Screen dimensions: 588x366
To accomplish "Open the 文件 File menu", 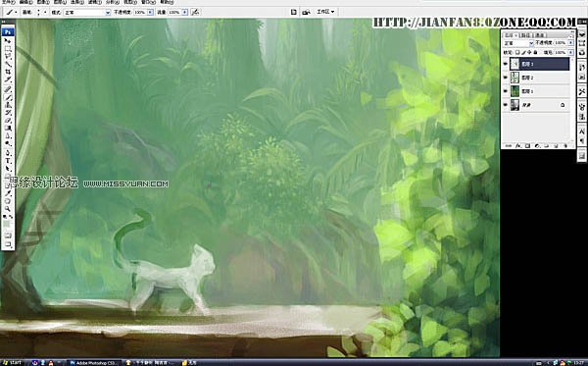I will coord(8,2).
